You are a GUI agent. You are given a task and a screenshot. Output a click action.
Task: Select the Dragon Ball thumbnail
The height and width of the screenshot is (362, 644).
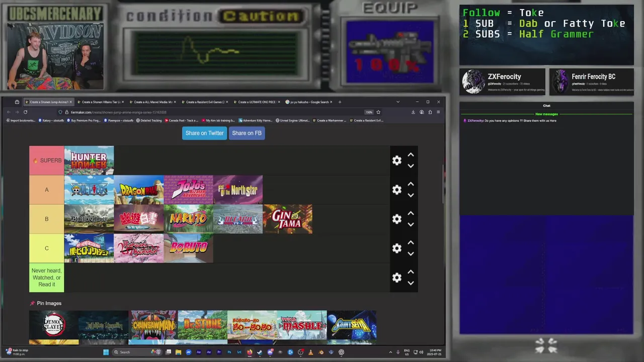click(x=139, y=190)
